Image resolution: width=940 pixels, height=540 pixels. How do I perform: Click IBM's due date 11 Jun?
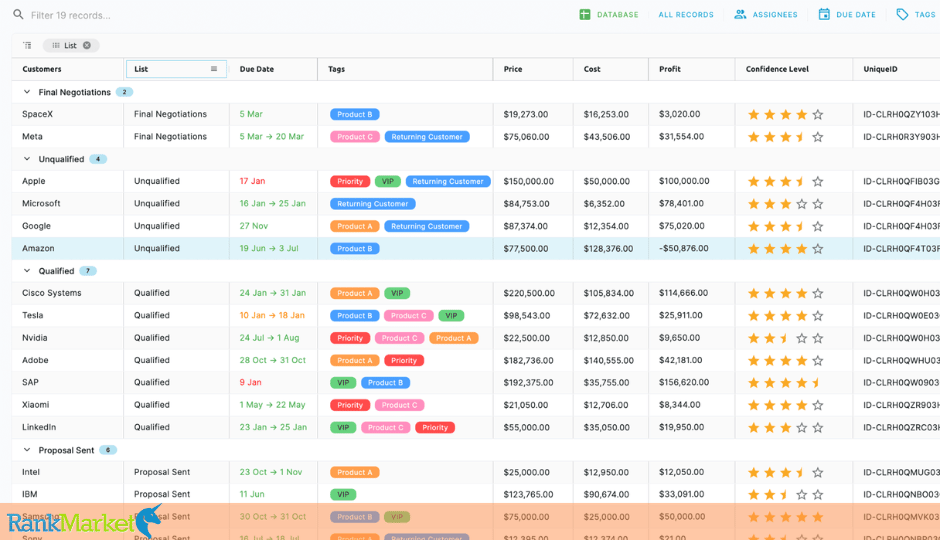coord(252,494)
